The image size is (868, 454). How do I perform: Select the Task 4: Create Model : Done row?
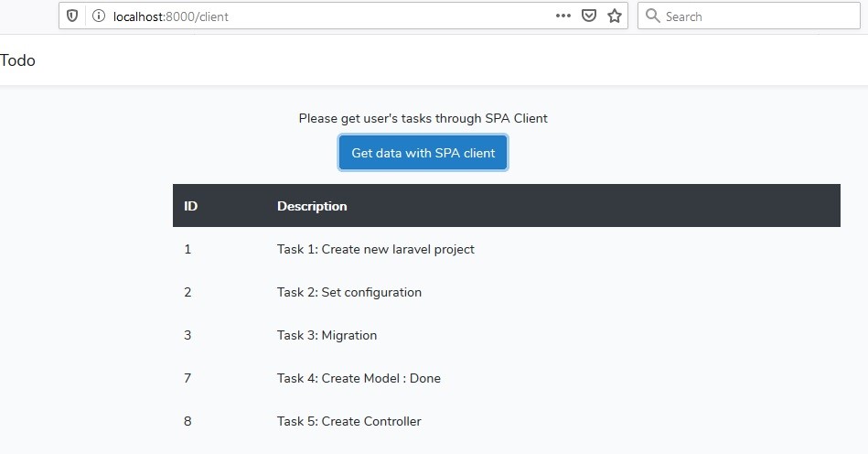(507, 378)
